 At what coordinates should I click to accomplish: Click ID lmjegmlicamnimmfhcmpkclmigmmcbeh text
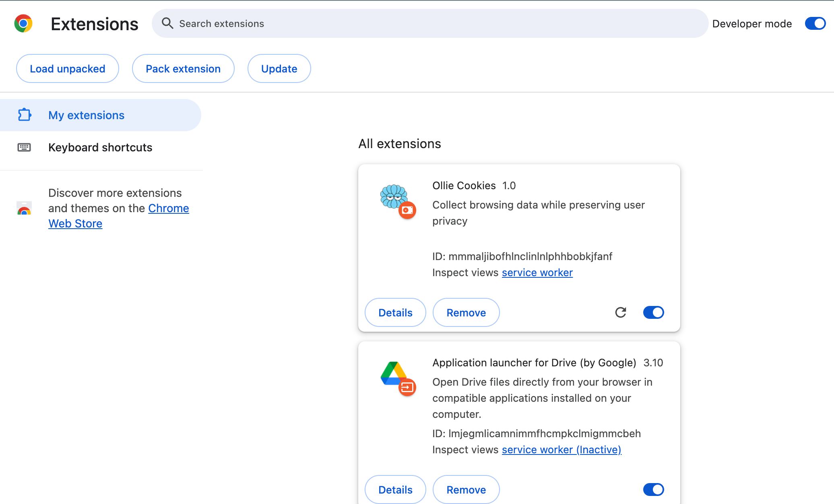pyautogui.click(x=537, y=434)
